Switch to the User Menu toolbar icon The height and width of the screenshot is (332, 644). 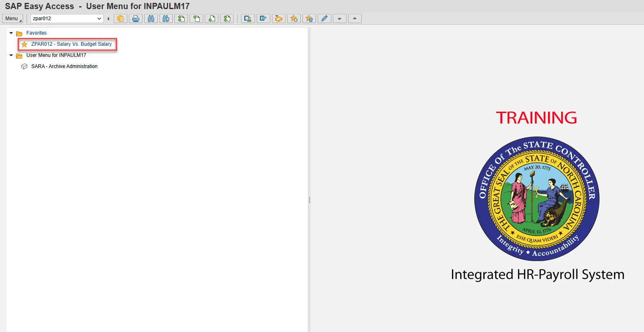click(248, 19)
